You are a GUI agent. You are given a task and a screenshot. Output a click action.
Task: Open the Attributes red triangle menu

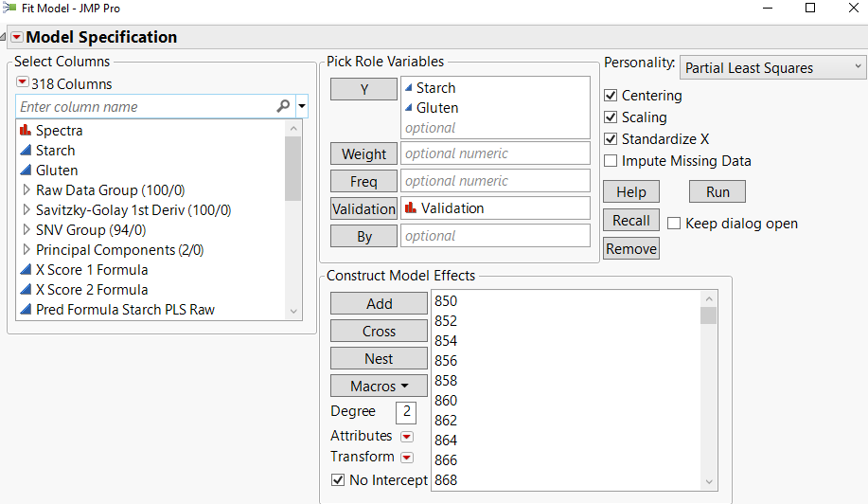pyautogui.click(x=407, y=437)
